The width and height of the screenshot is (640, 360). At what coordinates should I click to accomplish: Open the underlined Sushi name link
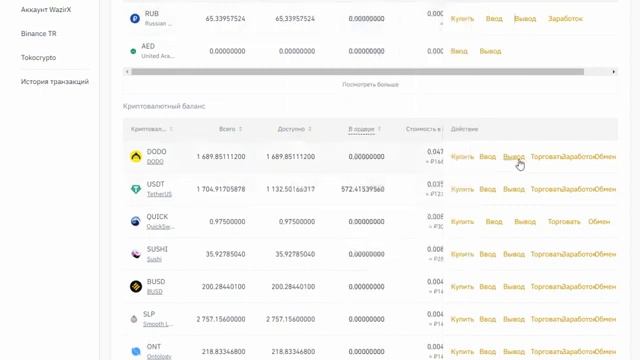click(154, 259)
